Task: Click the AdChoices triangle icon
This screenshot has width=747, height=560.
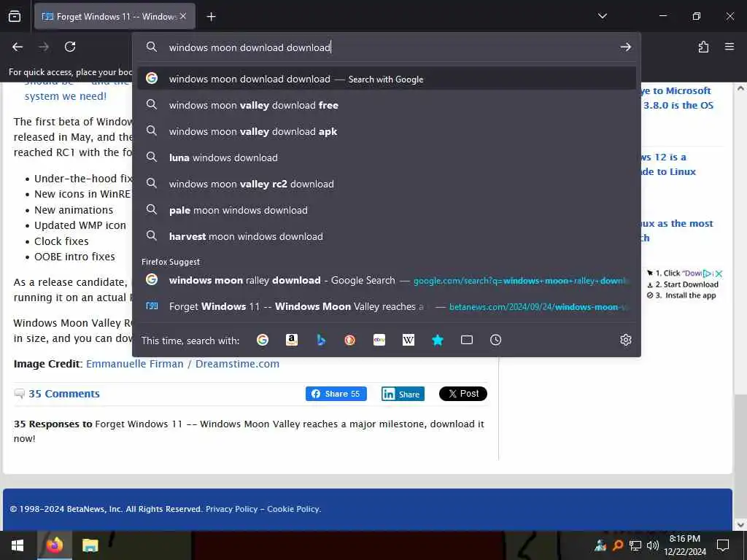Action: (x=708, y=274)
